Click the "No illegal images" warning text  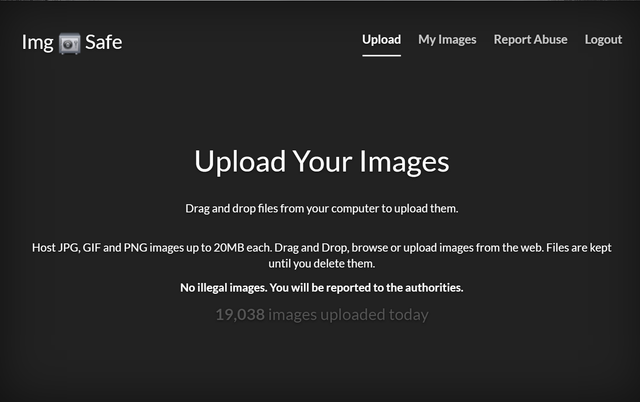[322, 288]
